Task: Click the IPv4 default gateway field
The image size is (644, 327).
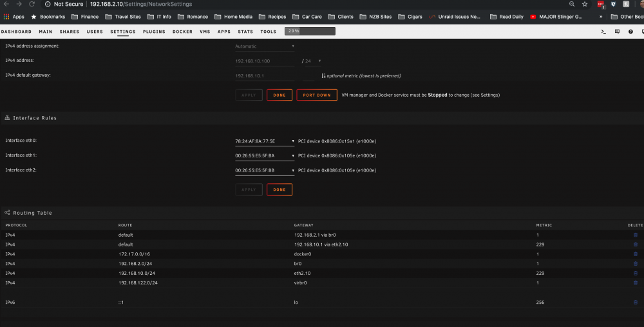Action: coord(265,75)
